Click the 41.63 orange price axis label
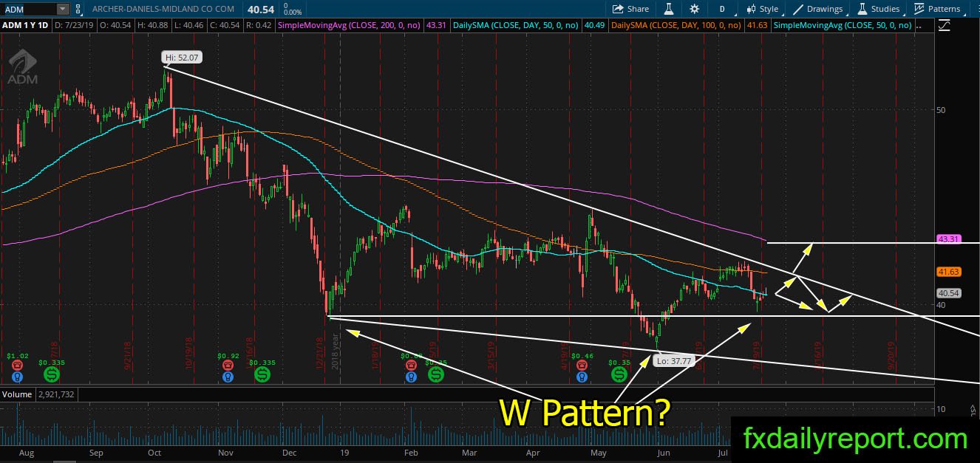 point(947,272)
